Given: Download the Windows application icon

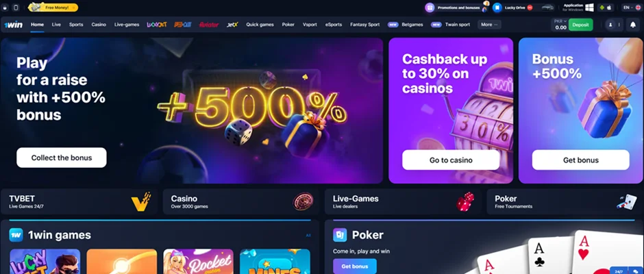Looking at the screenshot, I should pyautogui.click(x=589, y=8).
